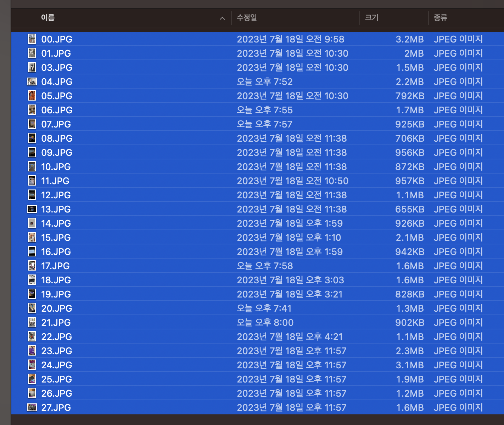Select the file name 07.JPG

(56, 124)
